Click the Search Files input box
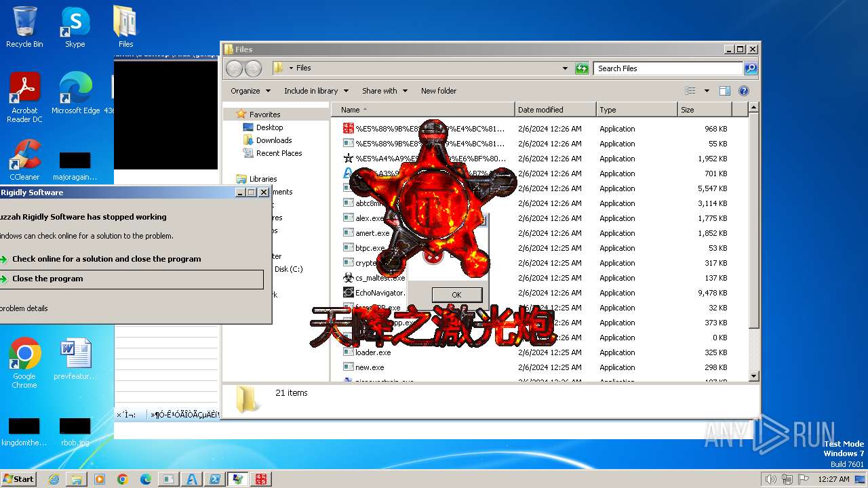The height and width of the screenshot is (488, 868). (668, 68)
